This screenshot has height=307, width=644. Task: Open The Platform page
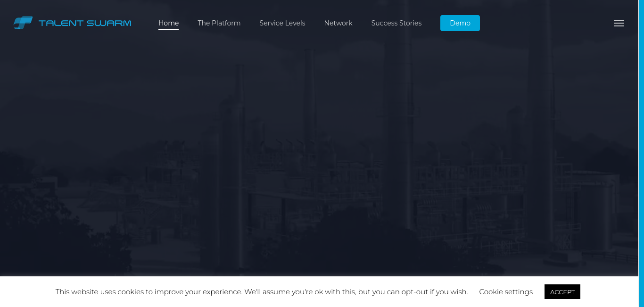(219, 23)
